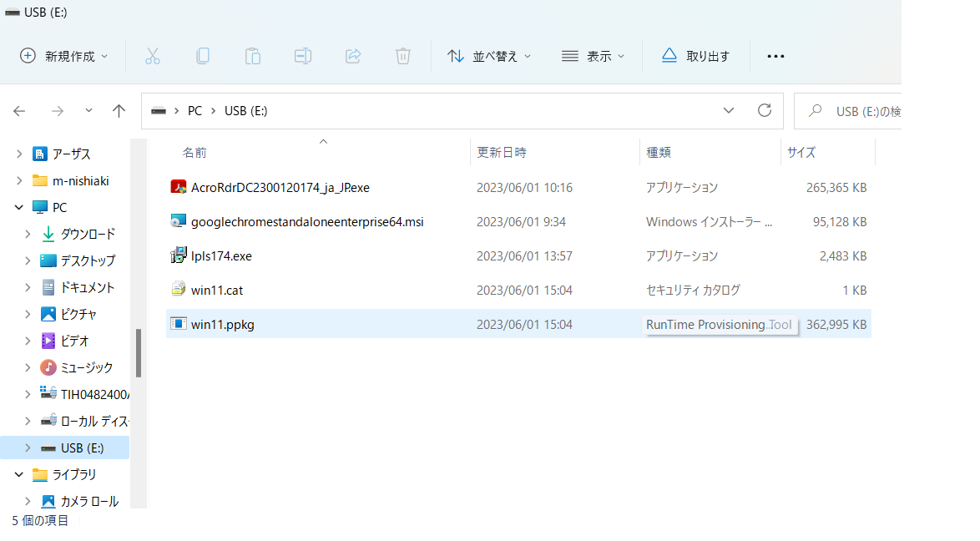Collapse the PC node in the sidebar
The height and width of the screenshot is (541, 980).
pos(18,207)
